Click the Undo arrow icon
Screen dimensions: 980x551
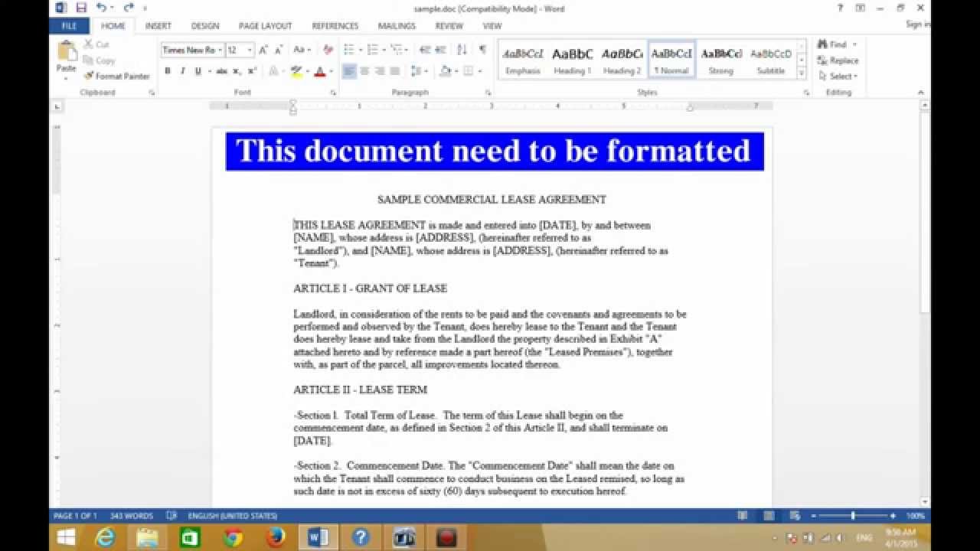(100, 8)
